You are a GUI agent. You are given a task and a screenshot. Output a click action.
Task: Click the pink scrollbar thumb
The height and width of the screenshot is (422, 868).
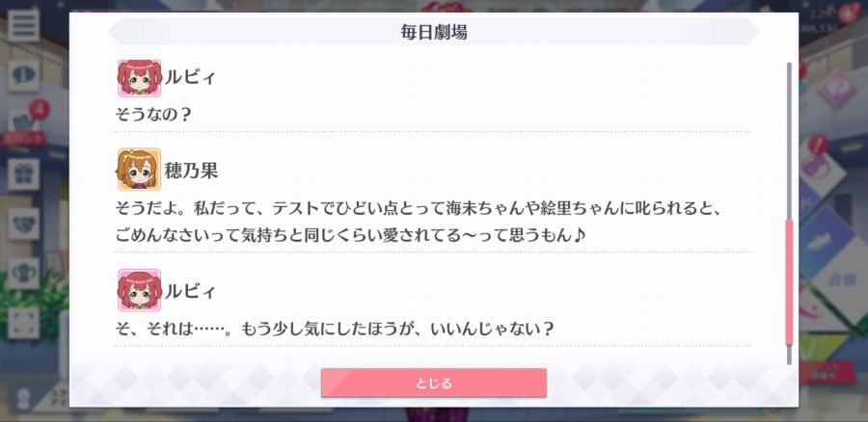(789, 282)
